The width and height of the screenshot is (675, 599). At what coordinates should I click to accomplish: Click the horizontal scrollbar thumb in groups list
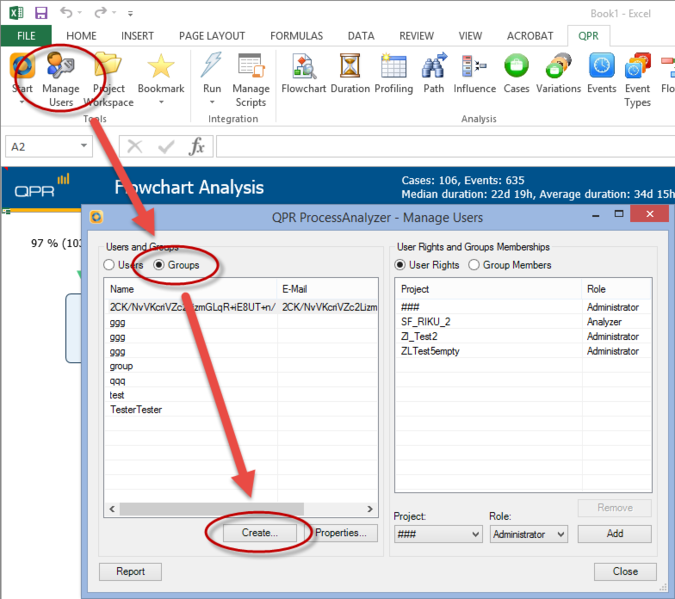click(211, 509)
